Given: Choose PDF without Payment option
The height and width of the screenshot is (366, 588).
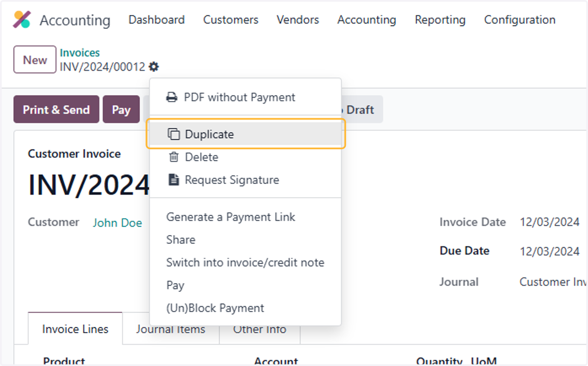Looking at the screenshot, I should 245,97.
